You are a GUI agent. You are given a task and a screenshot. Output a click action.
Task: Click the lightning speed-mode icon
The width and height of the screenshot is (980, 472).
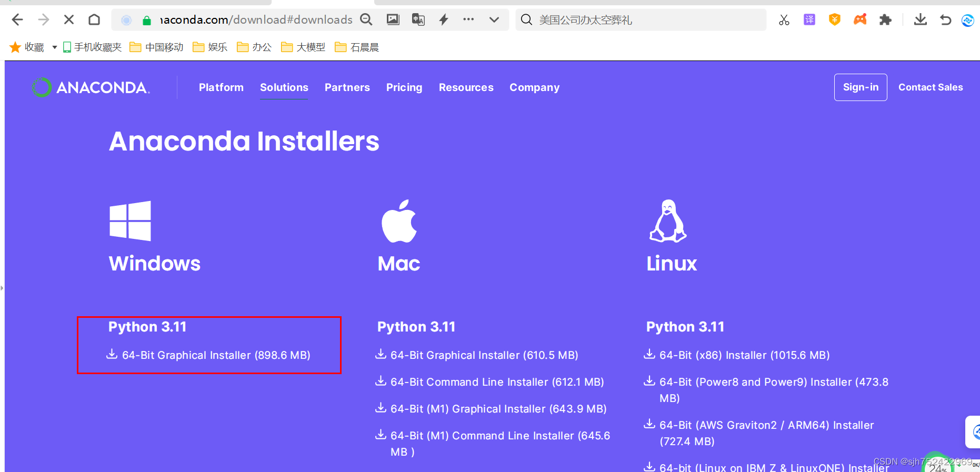click(x=444, y=20)
